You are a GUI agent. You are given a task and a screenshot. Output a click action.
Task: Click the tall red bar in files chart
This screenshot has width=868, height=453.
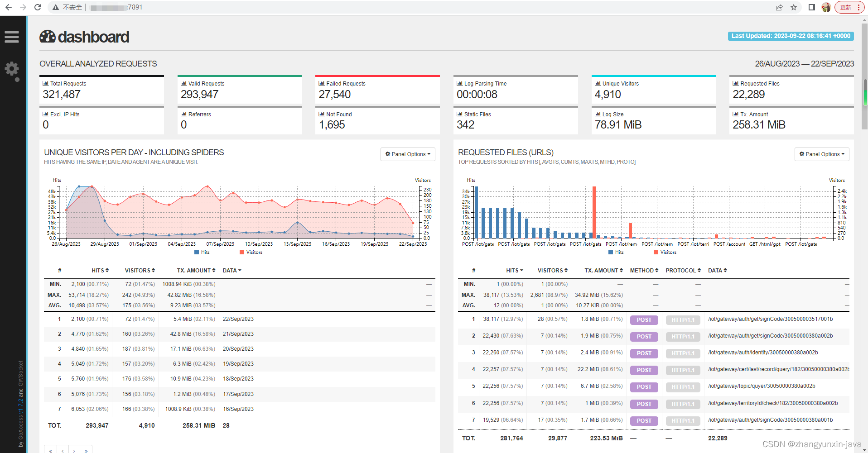594,212
